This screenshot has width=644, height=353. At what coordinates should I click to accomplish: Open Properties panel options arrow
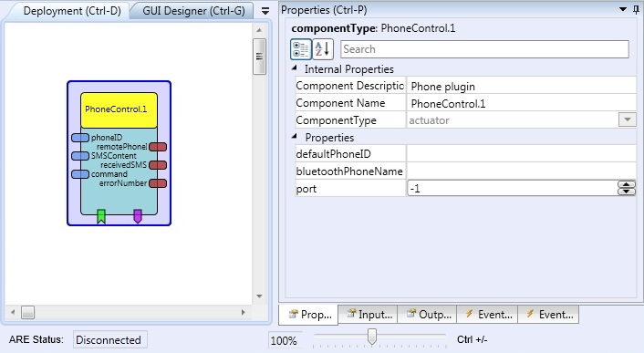click(x=623, y=9)
